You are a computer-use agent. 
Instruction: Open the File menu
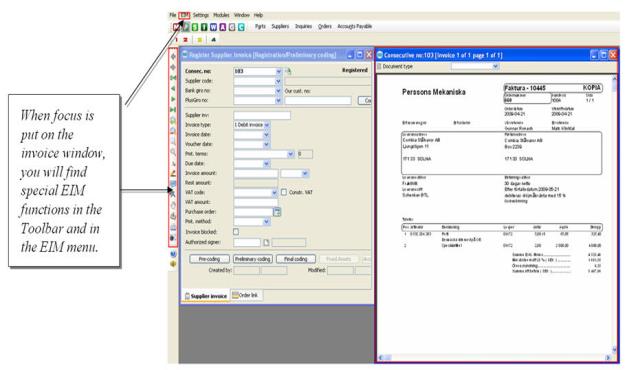[173, 15]
